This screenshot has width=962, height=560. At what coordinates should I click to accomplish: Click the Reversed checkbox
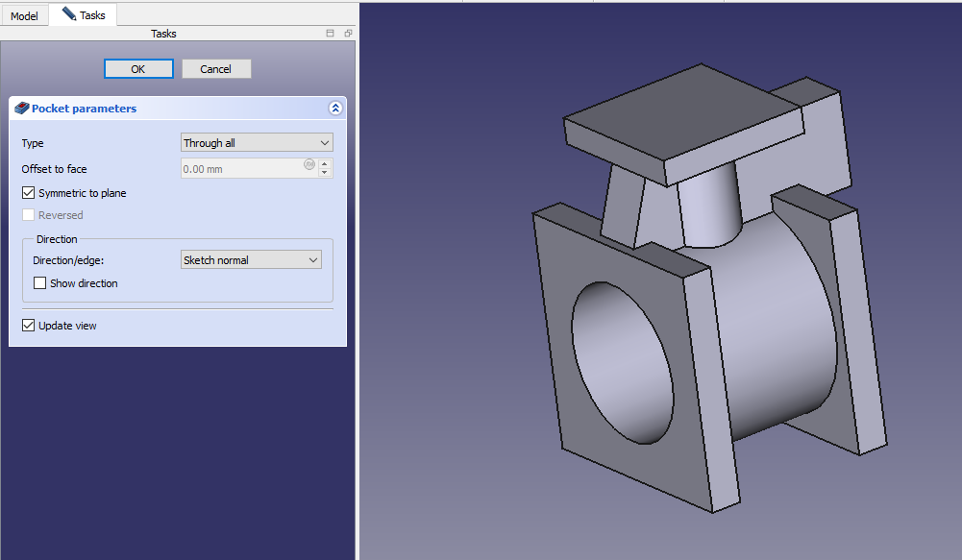[x=29, y=215]
